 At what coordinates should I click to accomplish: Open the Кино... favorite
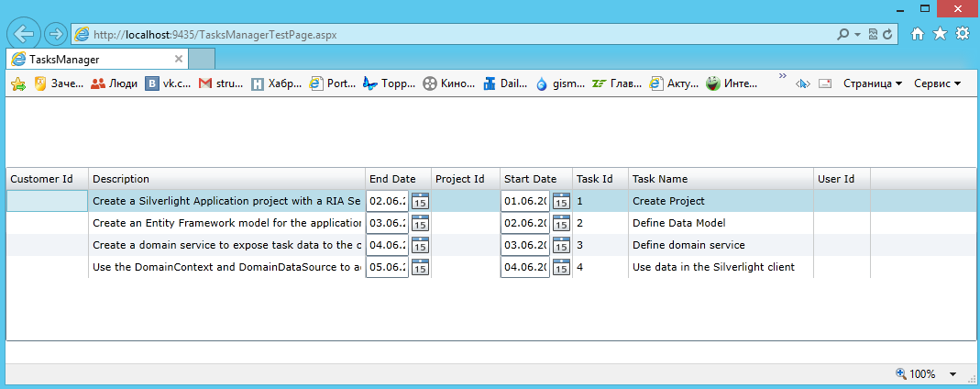tap(449, 83)
